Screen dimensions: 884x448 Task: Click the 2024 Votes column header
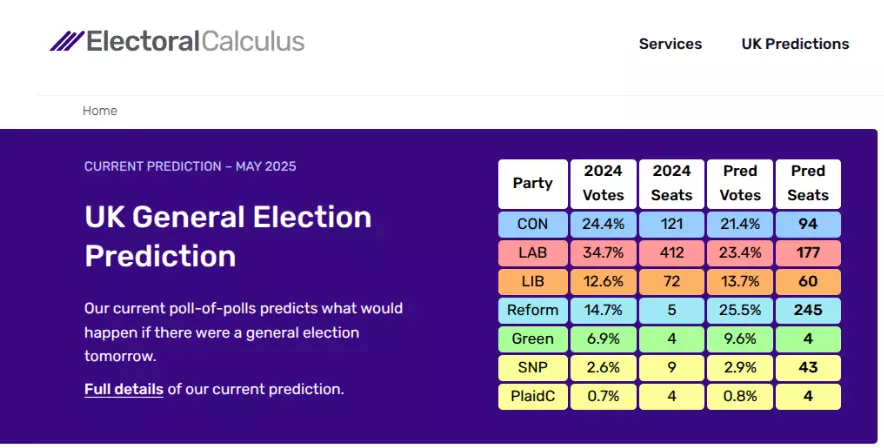(x=603, y=184)
